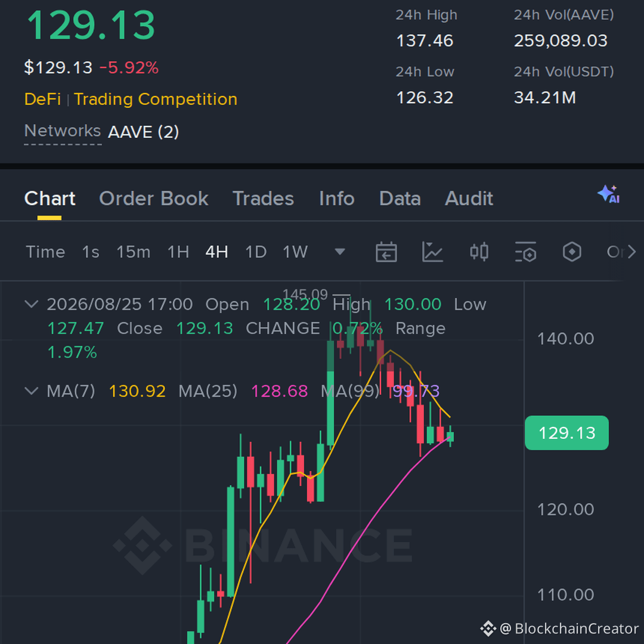This screenshot has height=644, width=644.
Task: Open the Info tab
Action: 337,199
